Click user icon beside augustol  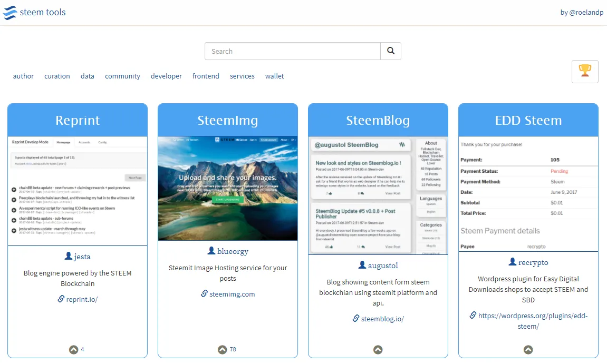[362, 265]
